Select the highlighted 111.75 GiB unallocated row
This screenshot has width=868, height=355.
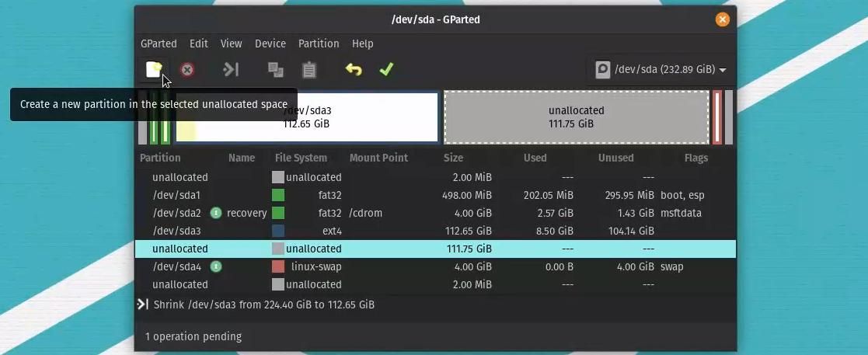(435, 249)
